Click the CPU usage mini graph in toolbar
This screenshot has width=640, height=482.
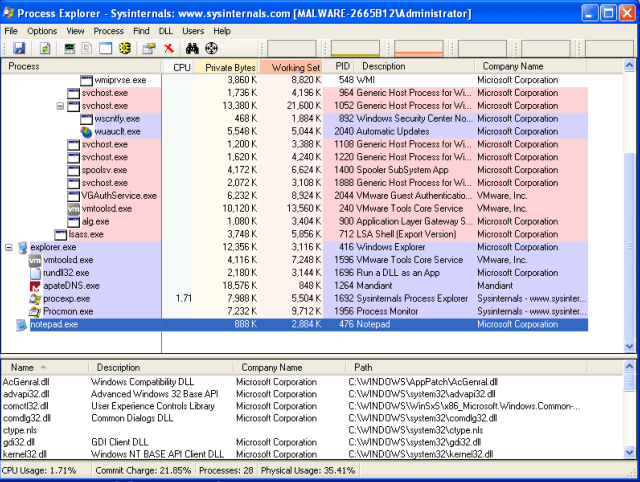(294, 48)
